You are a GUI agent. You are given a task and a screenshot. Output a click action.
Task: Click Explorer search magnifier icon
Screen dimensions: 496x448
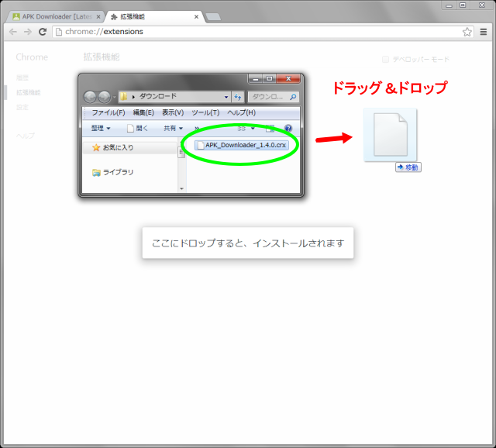(x=293, y=97)
